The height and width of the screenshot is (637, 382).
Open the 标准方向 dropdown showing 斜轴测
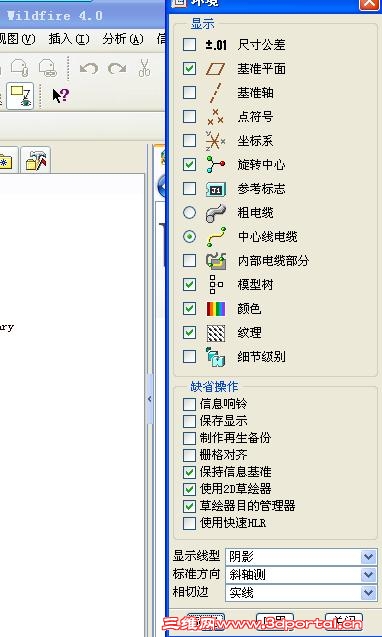(301, 574)
